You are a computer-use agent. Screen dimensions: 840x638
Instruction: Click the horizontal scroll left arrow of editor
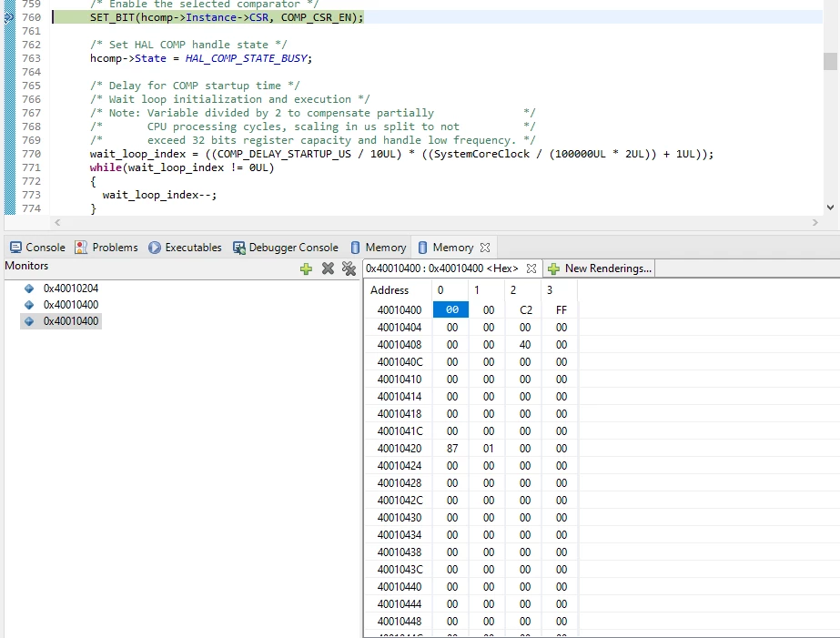(x=57, y=222)
